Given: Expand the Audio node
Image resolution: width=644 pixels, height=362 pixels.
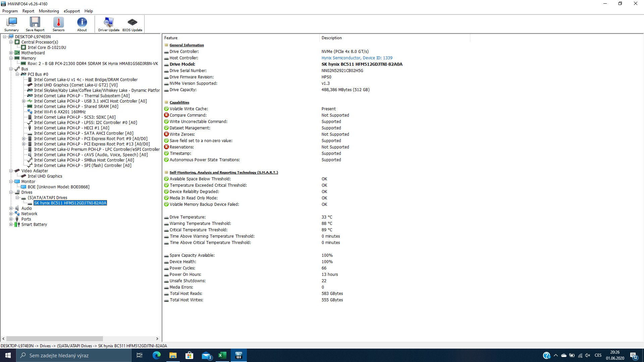Looking at the screenshot, I should pyautogui.click(x=11, y=208).
